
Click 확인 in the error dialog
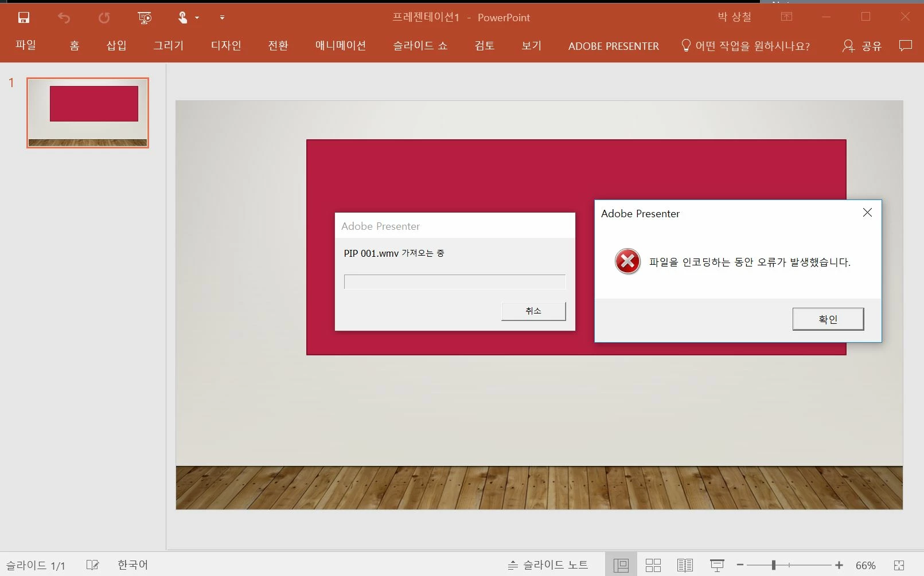(x=828, y=319)
